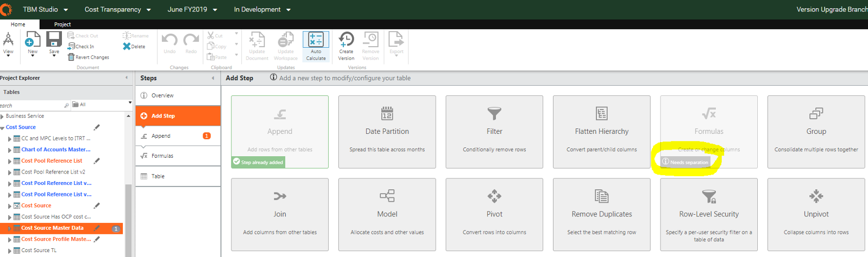Viewport: 868px width, 257px height.
Task: Pick the Remove Duplicates step
Action: 601,214
